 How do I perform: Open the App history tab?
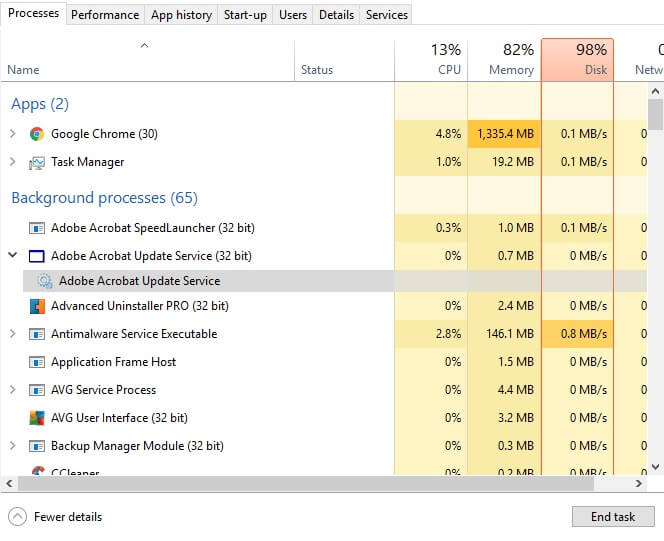click(181, 15)
